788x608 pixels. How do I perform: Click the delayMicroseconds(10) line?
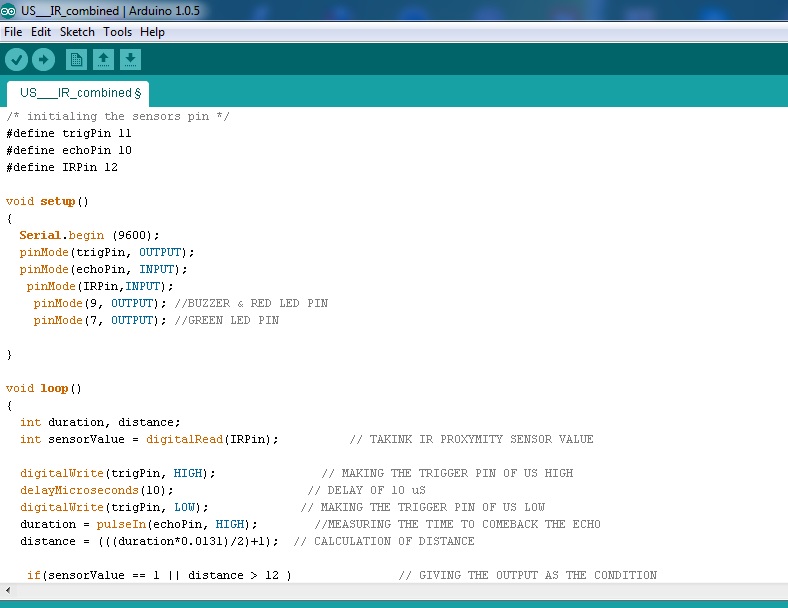(x=96, y=490)
